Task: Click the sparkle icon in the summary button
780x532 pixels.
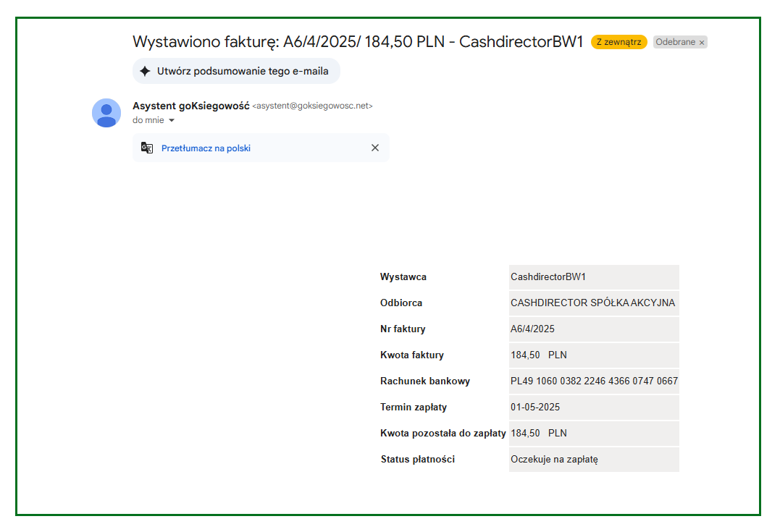Action: click(x=145, y=71)
